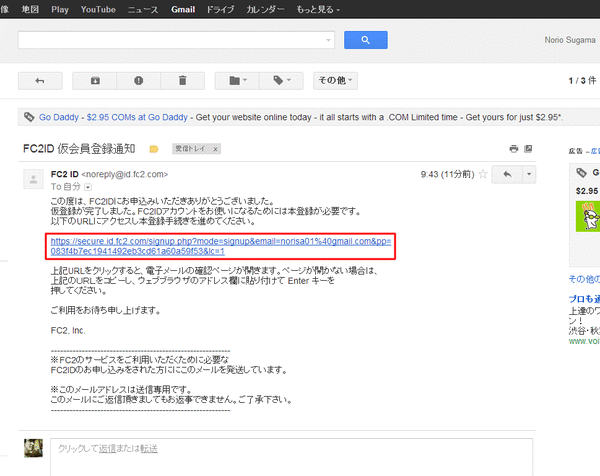600x476 pixels.
Task: Click the yellow importance marker beside subject
Action: coord(154,149)
